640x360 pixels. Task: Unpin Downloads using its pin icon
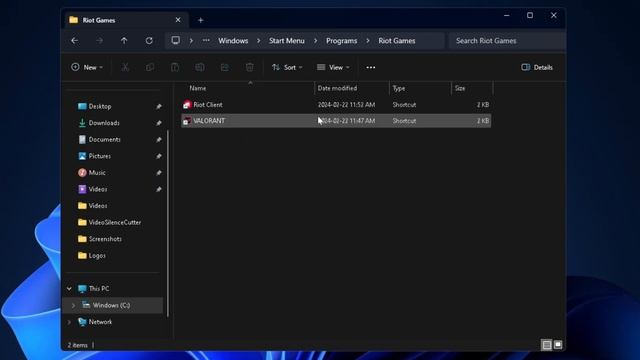(159, 123)
